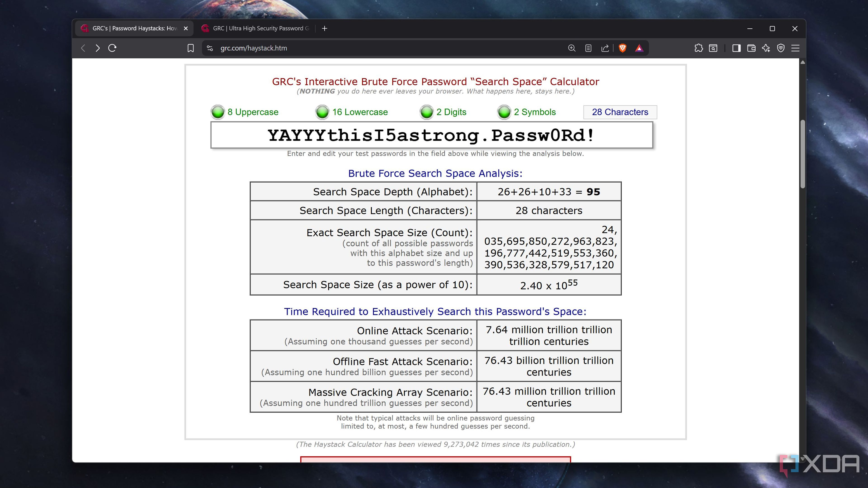The image size is (868, 488).
Task: Click the "26+26+10+33 = 95" alphabet value
Action: [549, 192]
